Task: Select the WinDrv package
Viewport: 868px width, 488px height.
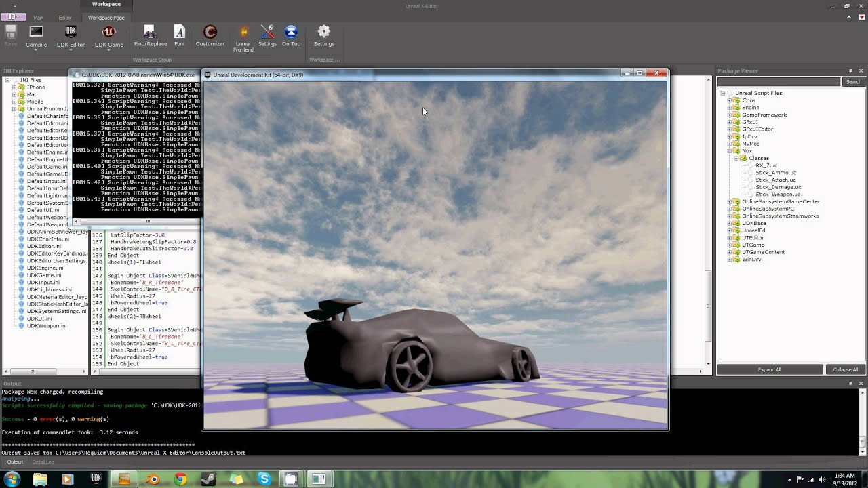Action: click(x=751, y=260)
